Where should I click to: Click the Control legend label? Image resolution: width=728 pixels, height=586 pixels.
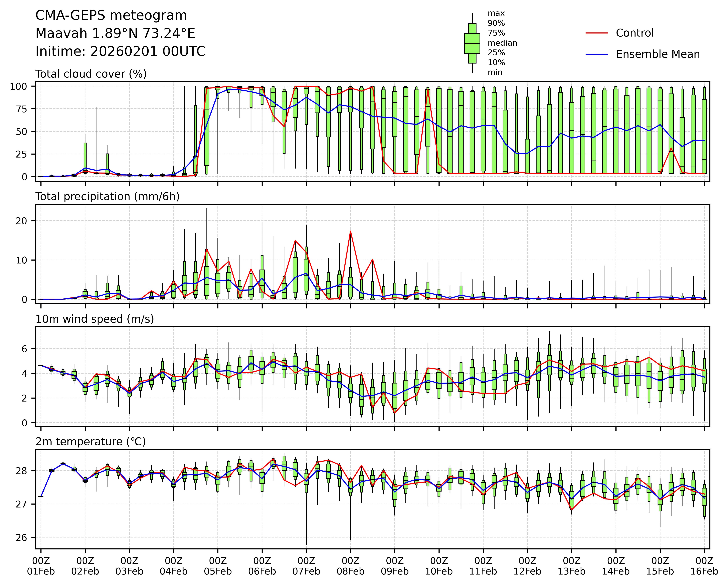(x=634, y=33)
